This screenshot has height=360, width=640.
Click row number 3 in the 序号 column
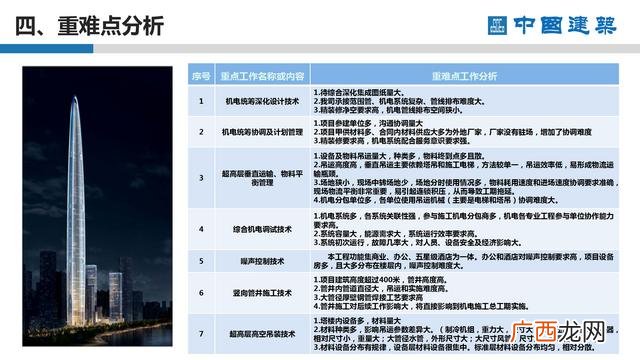(201, 178)
